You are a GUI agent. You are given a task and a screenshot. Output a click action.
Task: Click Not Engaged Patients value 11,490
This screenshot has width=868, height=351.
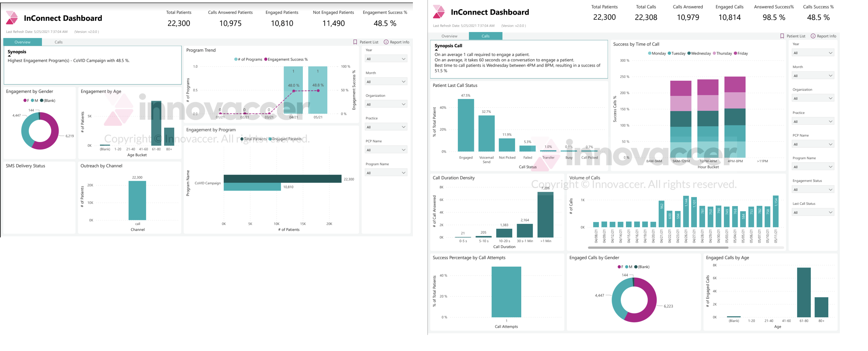pos(333,23)
